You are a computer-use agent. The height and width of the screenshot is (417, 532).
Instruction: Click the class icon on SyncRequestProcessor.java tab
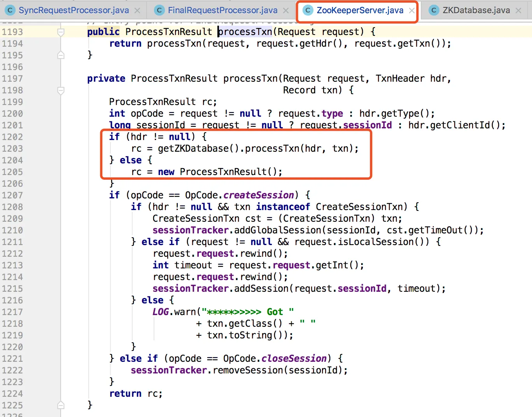tap(10, 11)
